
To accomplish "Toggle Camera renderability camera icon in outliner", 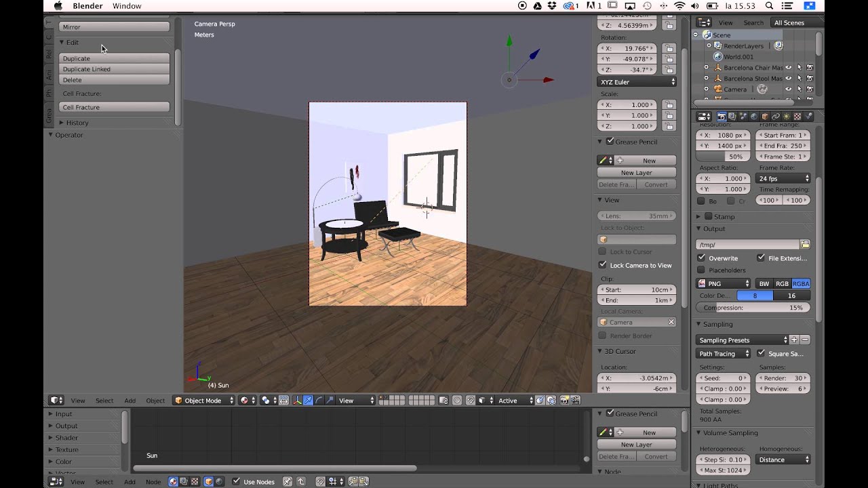I will pyautogui.click(x=810, y=89).
